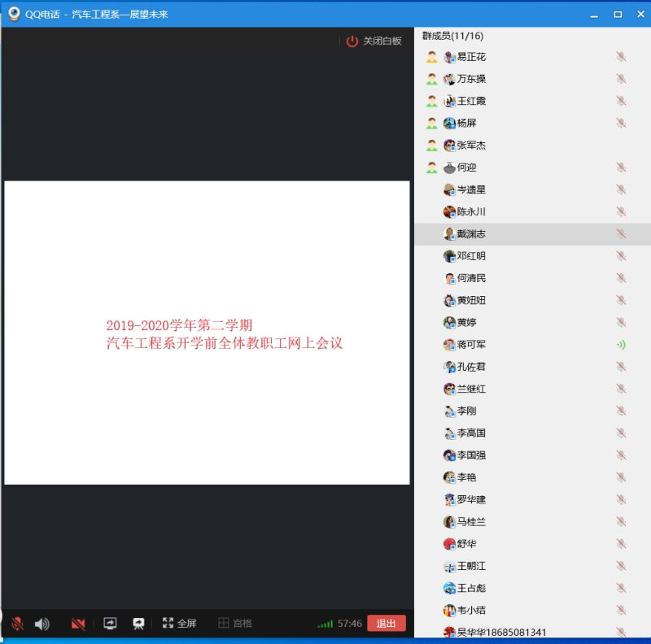Image resolution: width=651 pixels, height=644 pixels.
Task: Click the speaker volume icon
Action: pos(42,624)
